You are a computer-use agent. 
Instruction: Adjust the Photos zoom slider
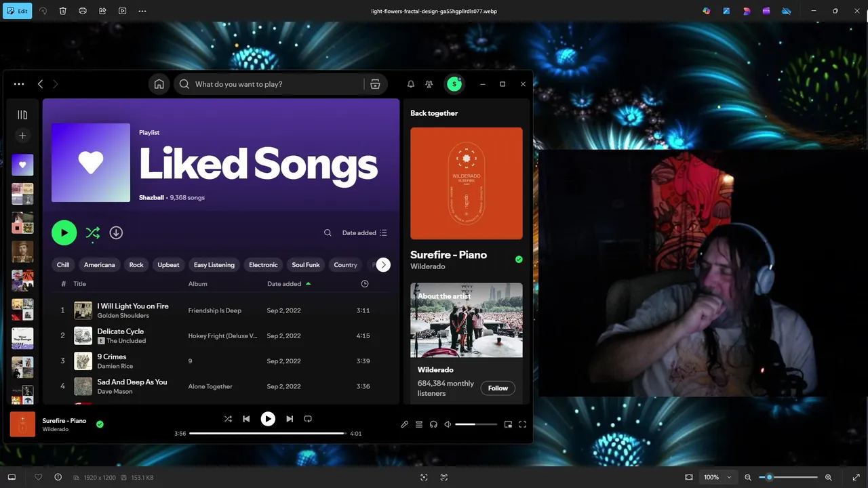tap(788, 477)
